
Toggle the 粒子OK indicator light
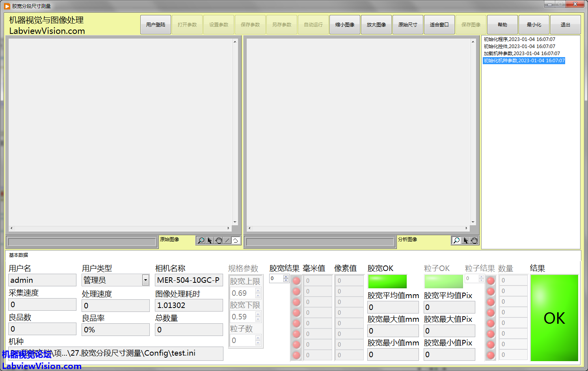(x=443, y=281)
